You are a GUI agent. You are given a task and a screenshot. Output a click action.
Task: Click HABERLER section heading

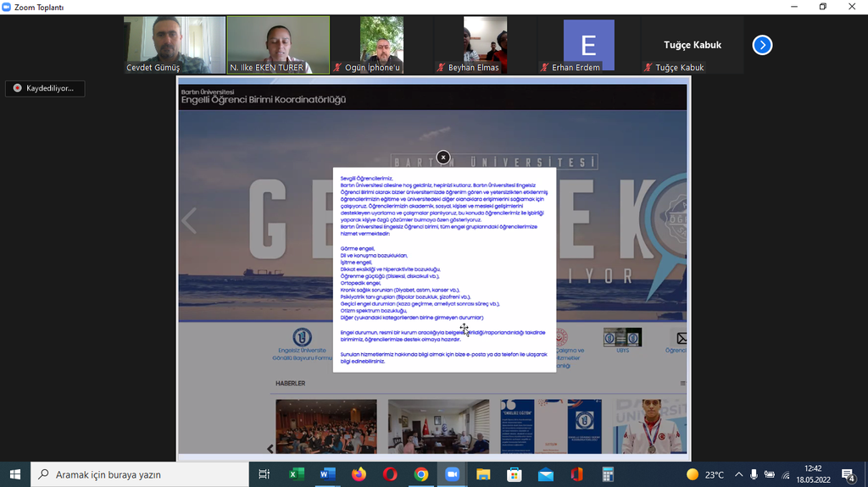coord(290,383)
